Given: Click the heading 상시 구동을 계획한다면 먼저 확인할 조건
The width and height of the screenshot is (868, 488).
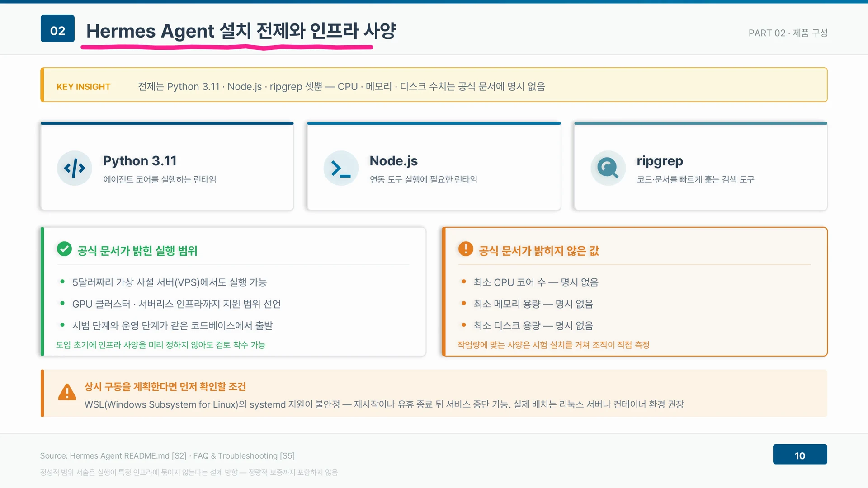Looking at the screenshot, I should (x=165, y=387).
